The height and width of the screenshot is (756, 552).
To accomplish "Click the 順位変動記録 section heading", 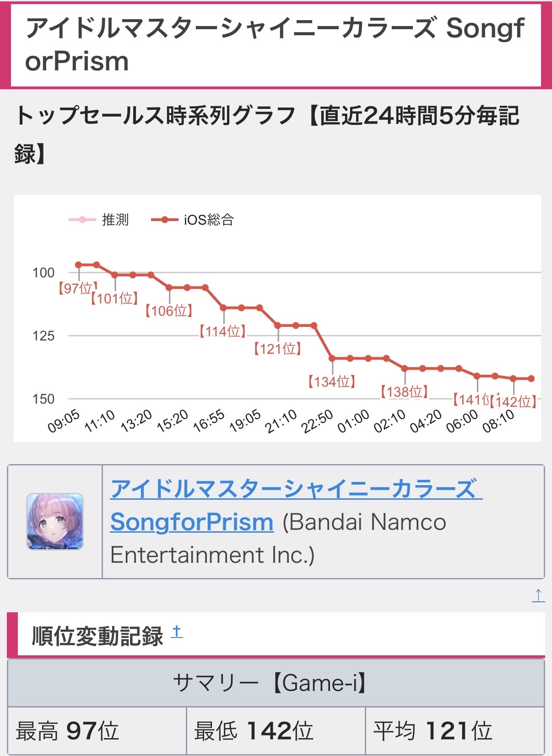I will [97, 636].
